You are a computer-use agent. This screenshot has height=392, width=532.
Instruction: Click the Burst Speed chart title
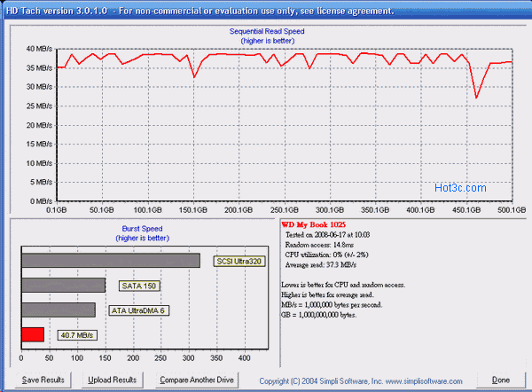141,229
